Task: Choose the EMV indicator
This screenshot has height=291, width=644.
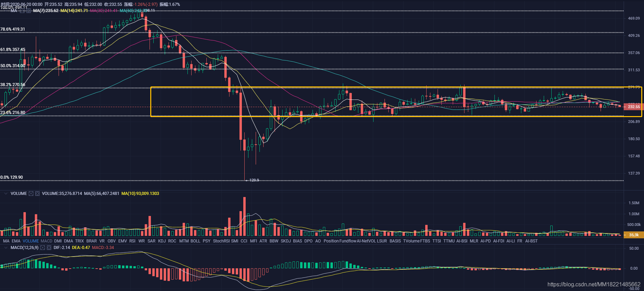Action: pos(123,241)
